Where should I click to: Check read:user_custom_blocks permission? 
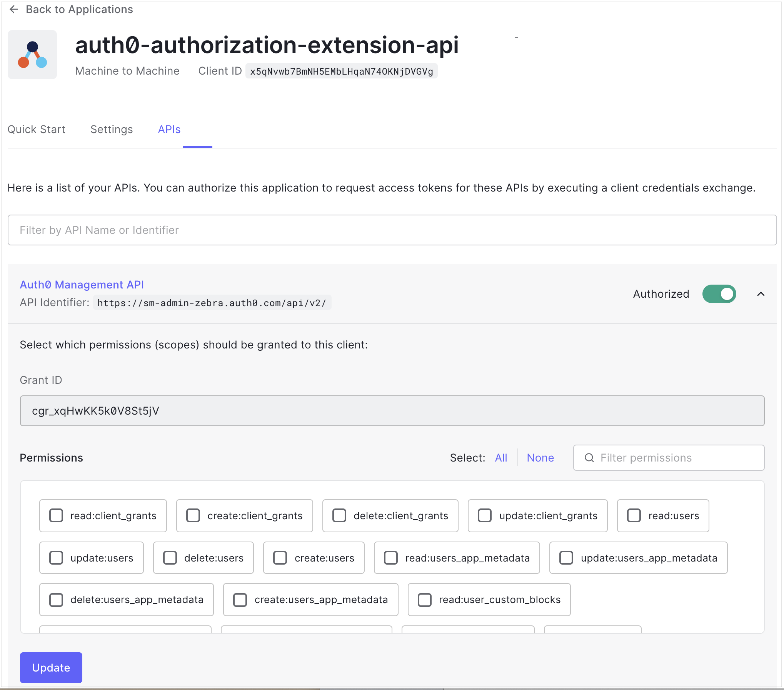tap(425, 600)
